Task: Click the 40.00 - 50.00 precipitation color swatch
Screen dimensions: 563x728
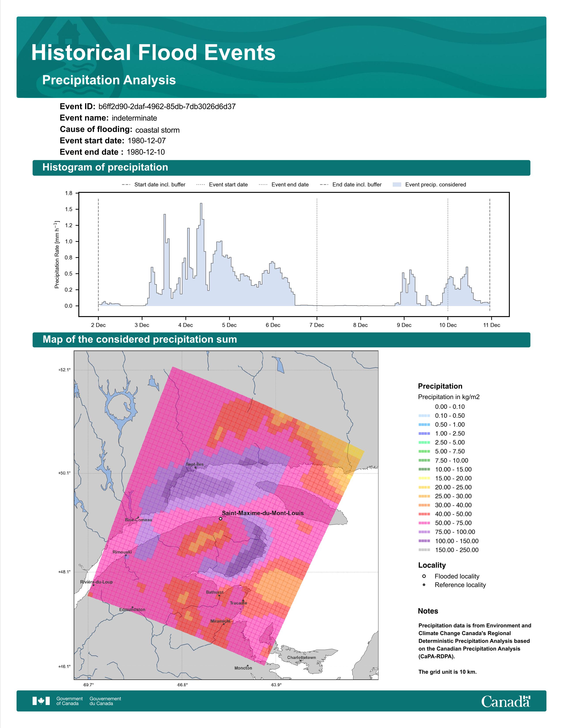Action: click(x=424, y=514)
